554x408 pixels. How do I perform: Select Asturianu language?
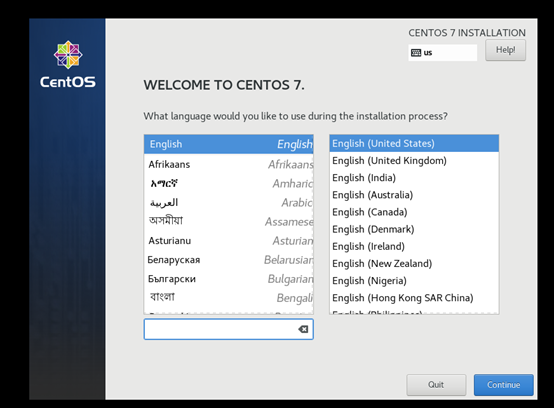point(229,241)
